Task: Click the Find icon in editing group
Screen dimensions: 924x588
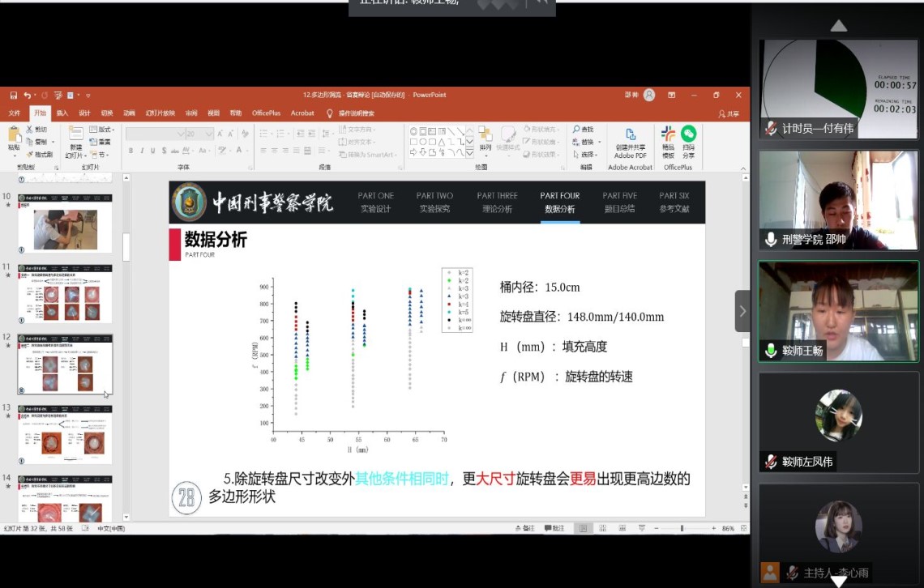Action: (583, 130)
